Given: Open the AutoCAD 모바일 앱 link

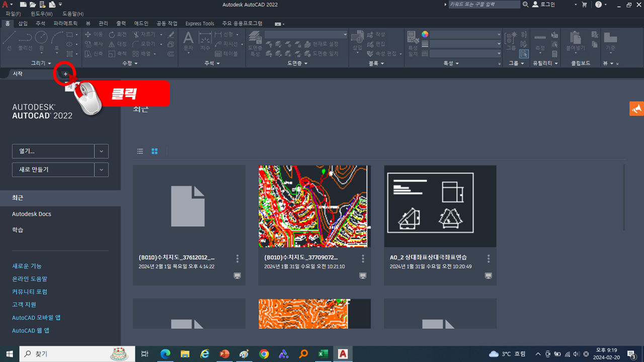Looking at the screenshot, I should (36, 318).
